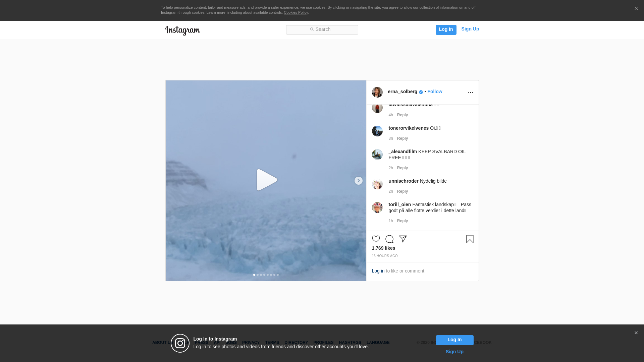
Task: Reply to unnischroder's comment
Action: (x=402, y=191)
